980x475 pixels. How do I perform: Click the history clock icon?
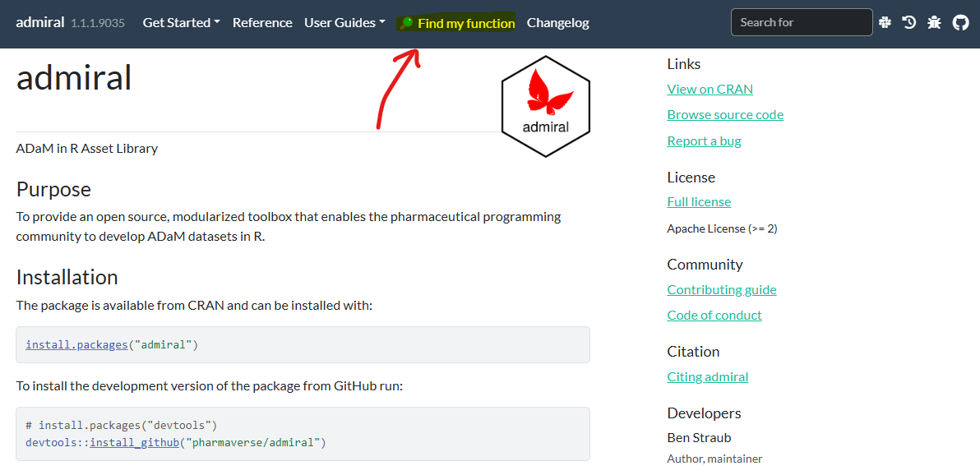[x=909, y=23]
